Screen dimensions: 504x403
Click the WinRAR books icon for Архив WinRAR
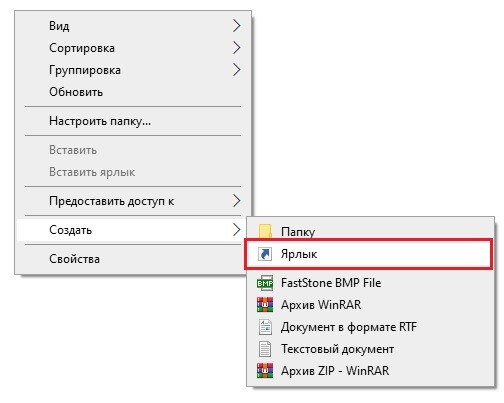[265, 305]
